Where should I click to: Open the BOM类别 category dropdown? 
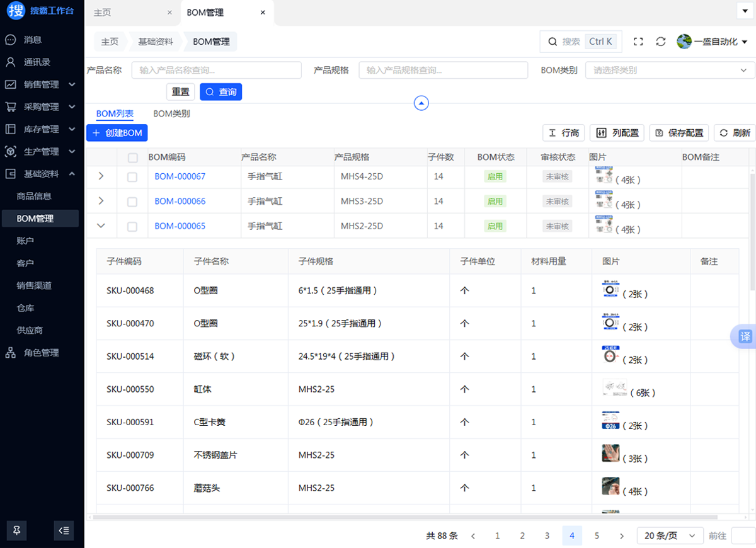click(x=670, y=71)
